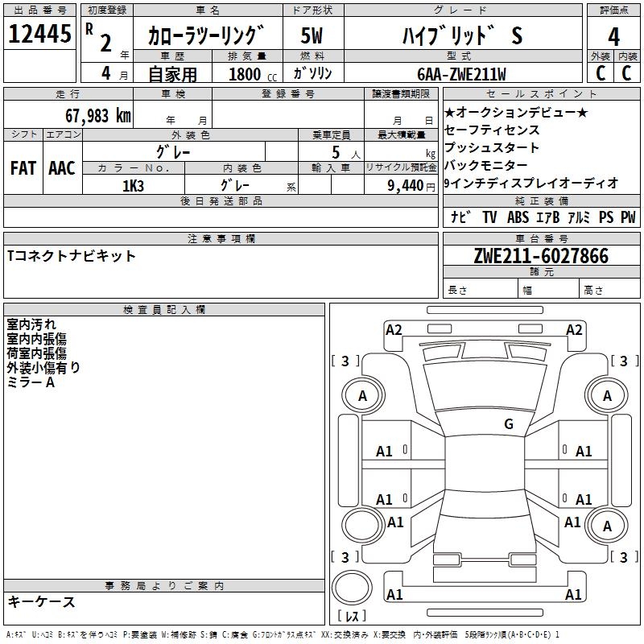Click the C grade under 外装
The height and width of the screenshot is (644, 644).
[x=601, y=73]
